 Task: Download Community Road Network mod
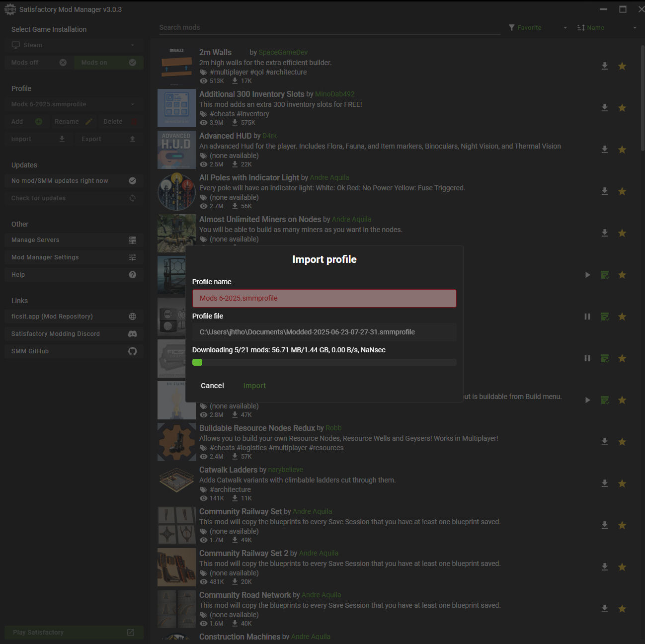tap(605, 609)
